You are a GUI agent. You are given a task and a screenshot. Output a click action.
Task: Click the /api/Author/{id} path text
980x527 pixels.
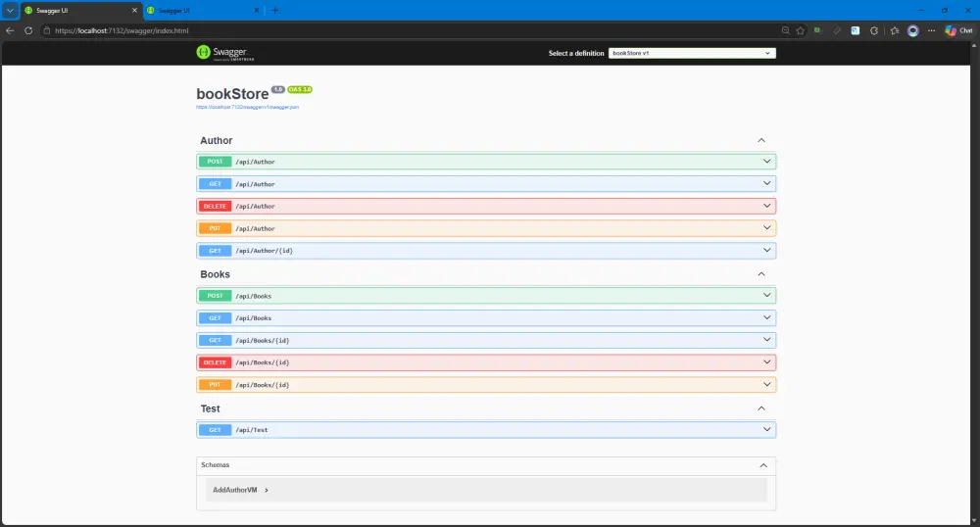(x=264, y=251)
